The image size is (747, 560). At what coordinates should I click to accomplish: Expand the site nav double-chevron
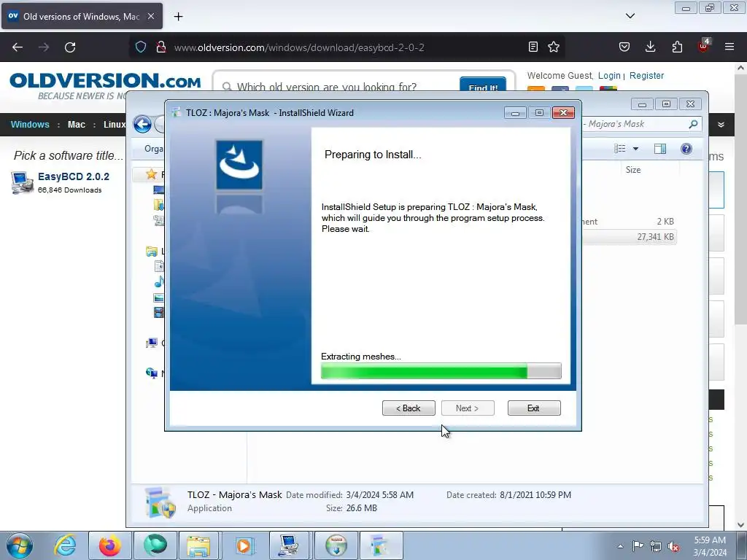click(721, 125)
